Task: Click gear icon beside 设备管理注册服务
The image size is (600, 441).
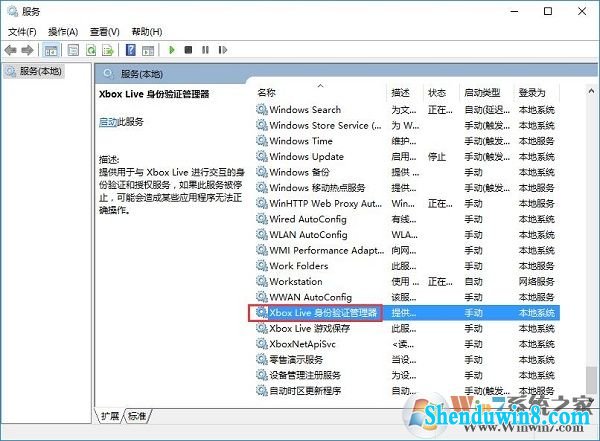Action: click(262, 376)
